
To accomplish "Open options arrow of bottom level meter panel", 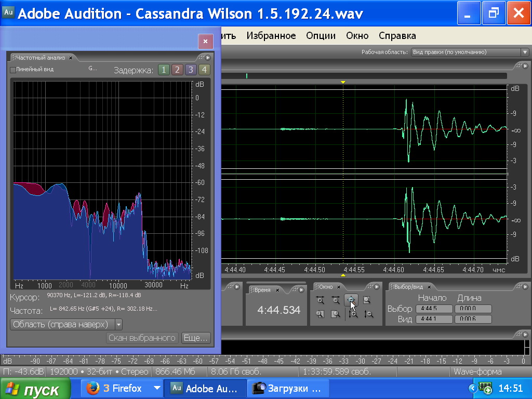I will coord(525,334).
